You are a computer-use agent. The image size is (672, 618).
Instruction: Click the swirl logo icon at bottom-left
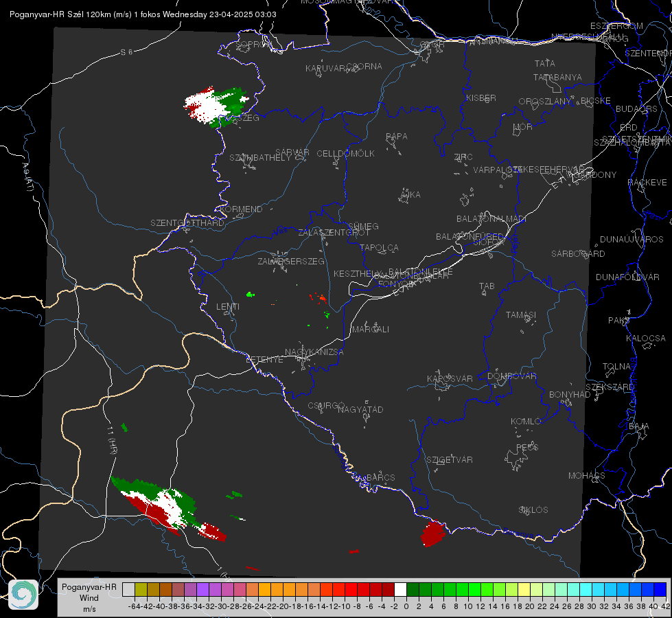pos(23,595)
